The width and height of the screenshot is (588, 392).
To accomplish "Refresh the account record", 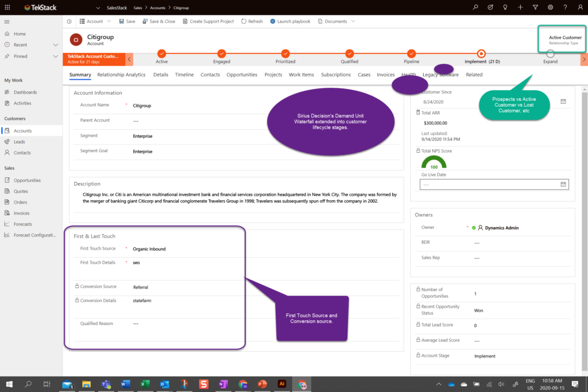I will [x=252, y=21].
